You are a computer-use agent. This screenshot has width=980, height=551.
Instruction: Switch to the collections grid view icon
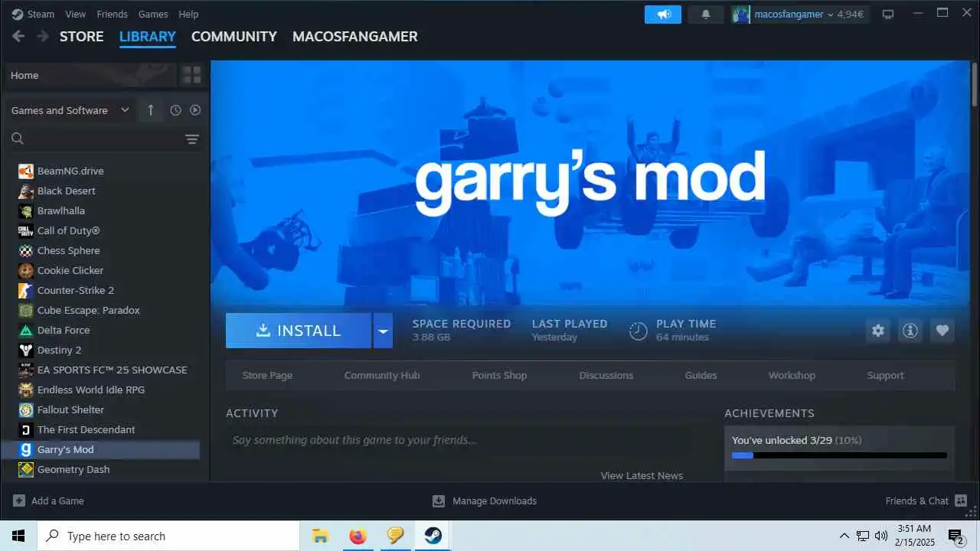[191, 75]
